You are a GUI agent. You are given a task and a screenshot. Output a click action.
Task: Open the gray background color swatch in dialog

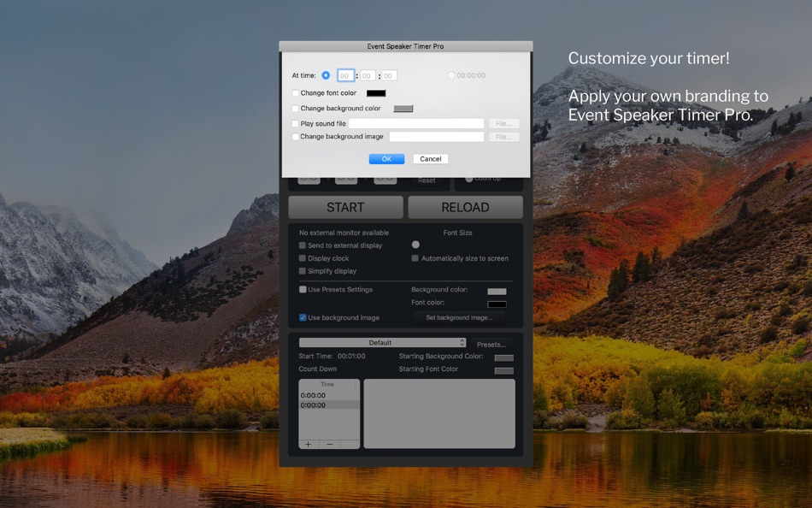[x=403, y=109]
